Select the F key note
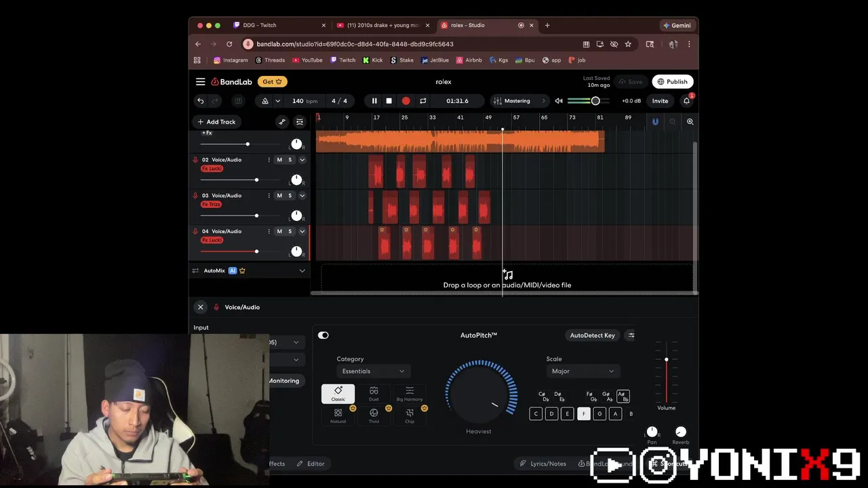The image size is (868, 488). (x=584, y=413)
